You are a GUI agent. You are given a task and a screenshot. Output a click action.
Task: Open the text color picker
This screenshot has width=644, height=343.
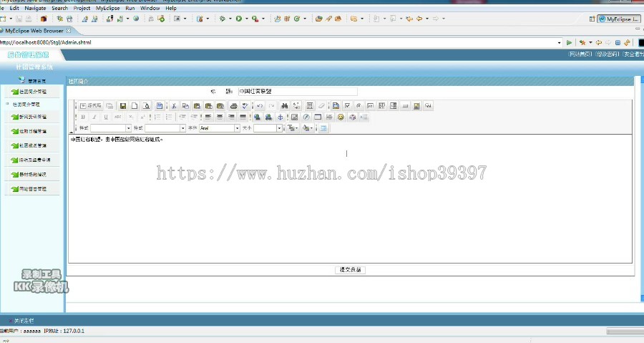tap(293, 128)
